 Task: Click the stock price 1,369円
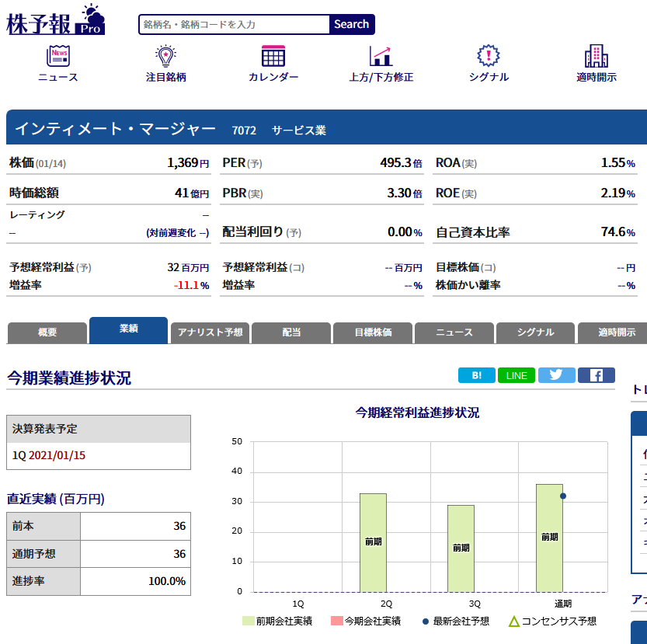[x=188, y=162]
